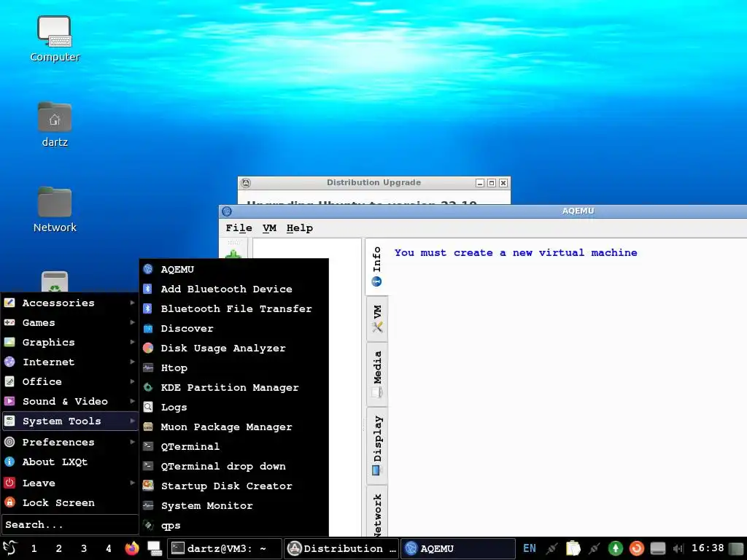Viewport: 747px width, 560px height.
Task: Open the dartz home folder icon
Action: click(x=55, y=125)
